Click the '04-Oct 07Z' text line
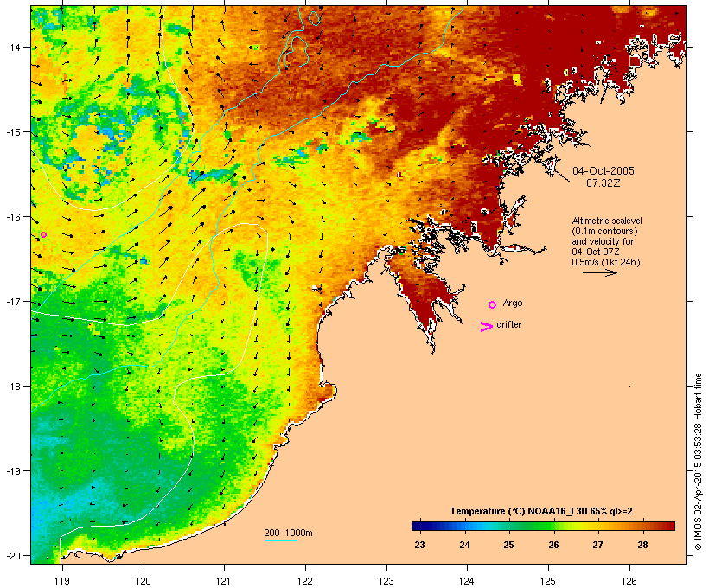 point(596,252)
